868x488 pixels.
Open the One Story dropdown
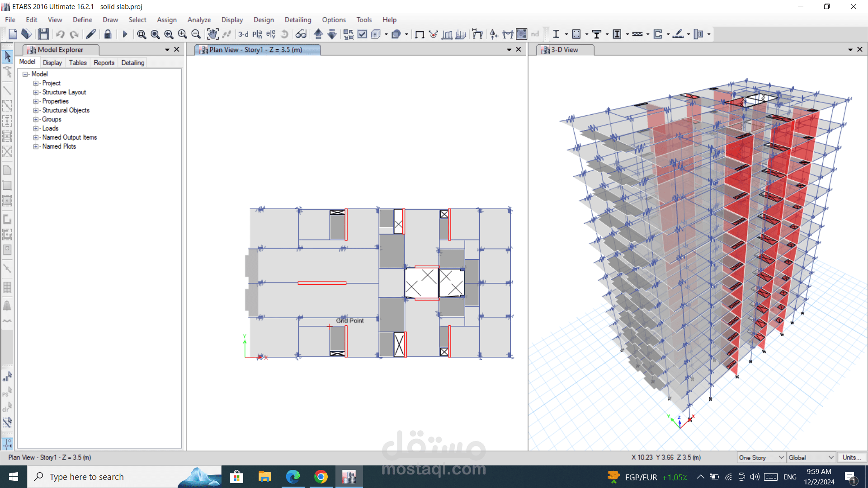click(761, 458)
